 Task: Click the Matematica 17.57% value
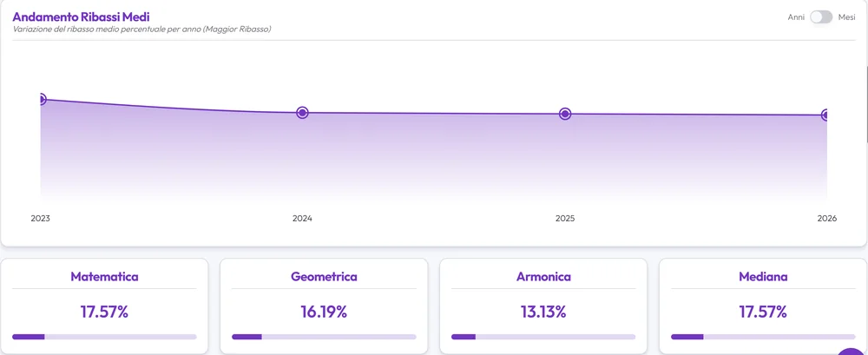click(x=104, y=312)
